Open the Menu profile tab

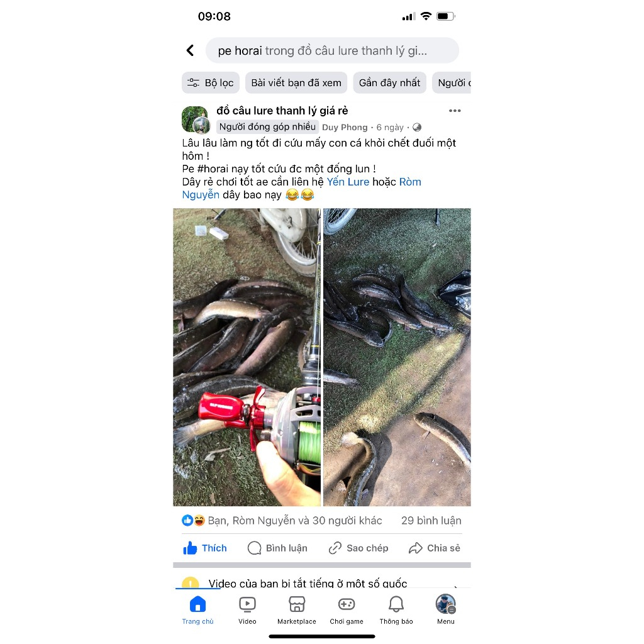(446, 610)
